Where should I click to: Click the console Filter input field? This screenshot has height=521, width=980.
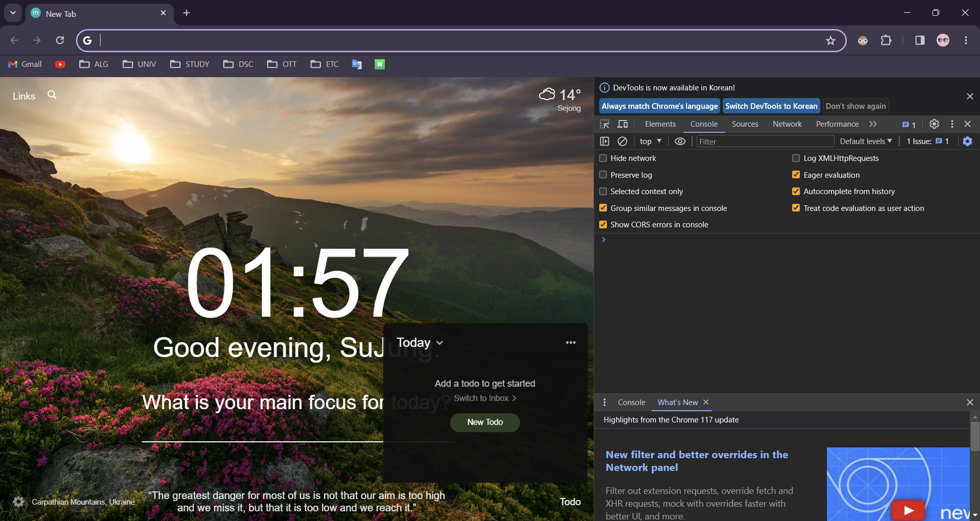[765, 141]
